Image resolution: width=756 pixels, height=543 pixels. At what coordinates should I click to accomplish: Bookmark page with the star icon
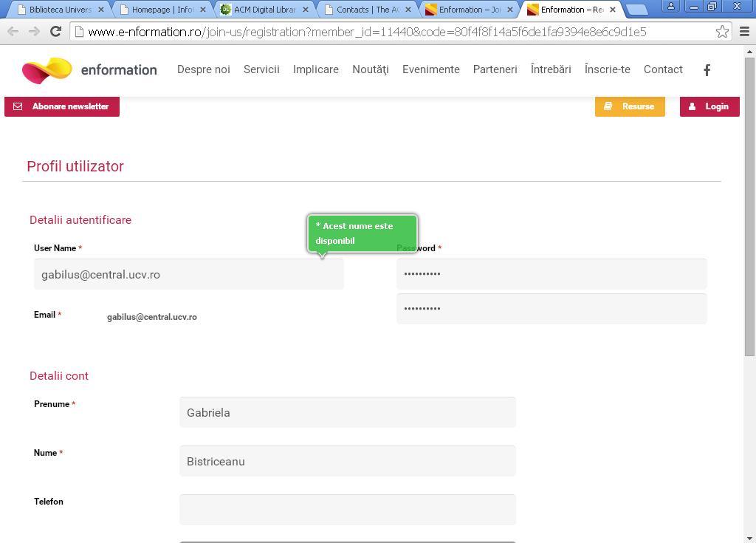pos(722,32)
